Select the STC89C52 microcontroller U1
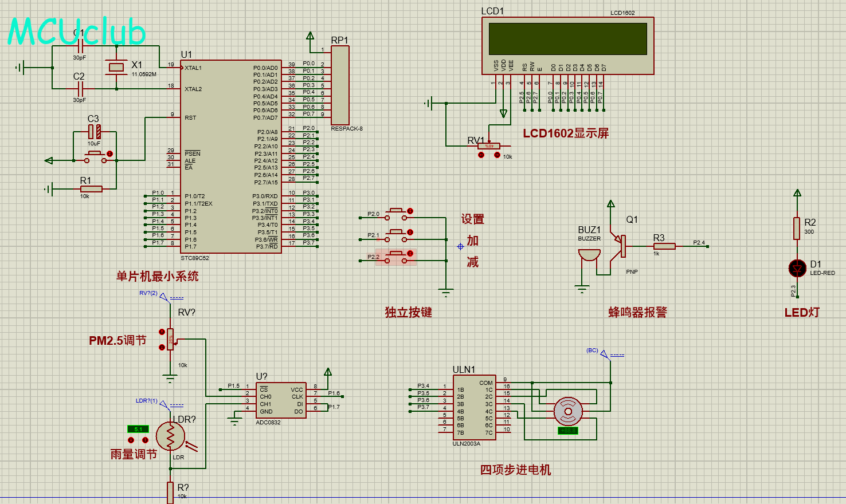The width and height of the screenshot is (846, 504). [x=230, y=156]
